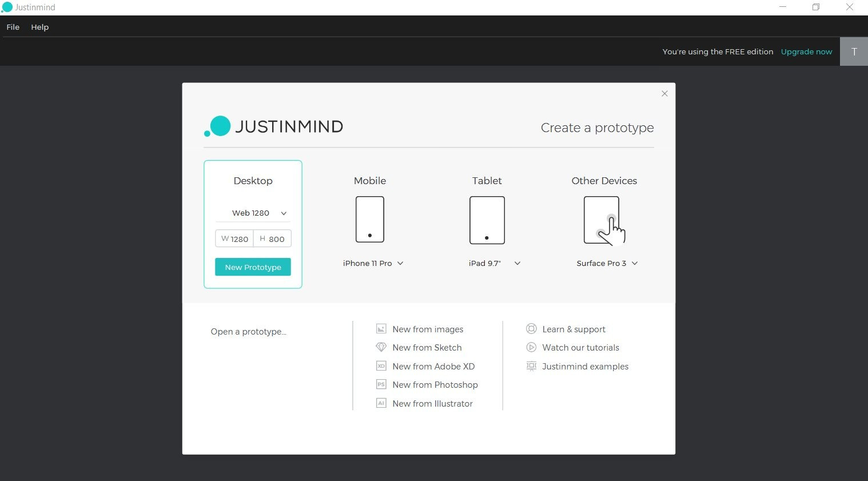Open Justinmind examples link
The height and width of the screenshot is (481, 868).
click(x=585, y=367)
